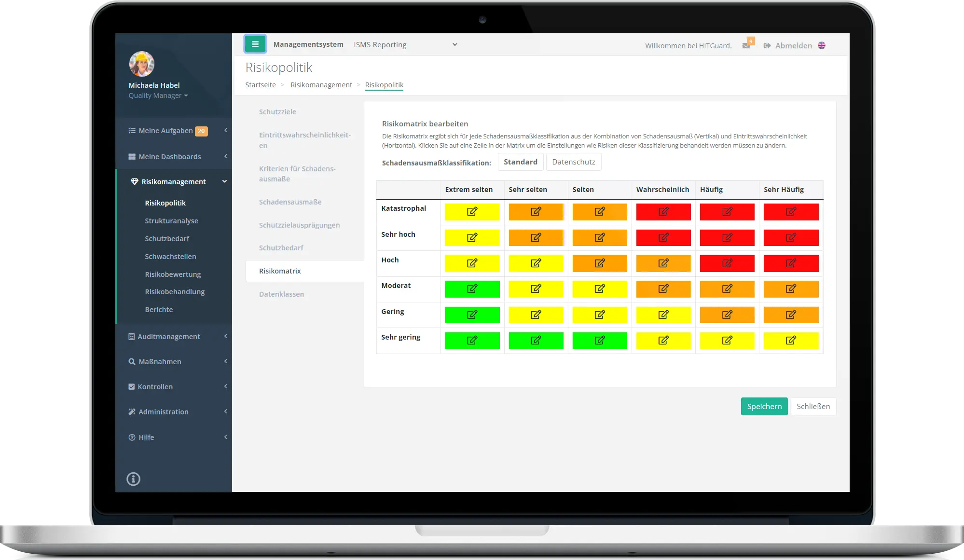Switch to the Datenschutz classification tab
Viewport: 964px width, 560px height.
(573, 162)
